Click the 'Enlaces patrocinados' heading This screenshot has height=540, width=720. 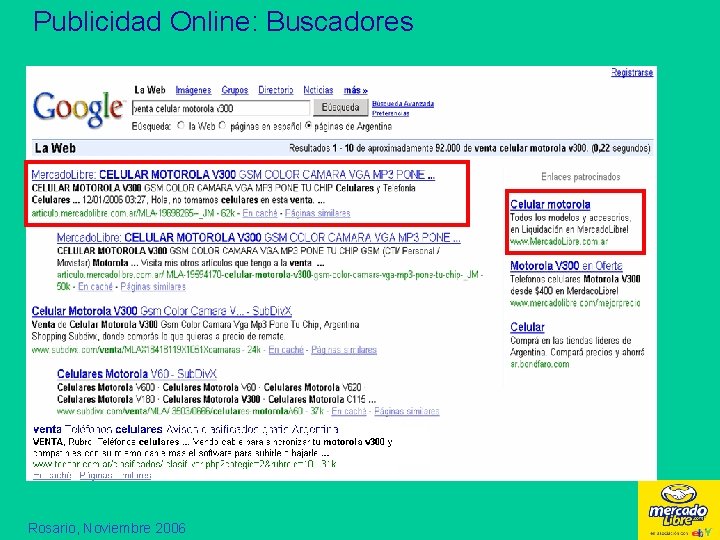tap(580, 177)
